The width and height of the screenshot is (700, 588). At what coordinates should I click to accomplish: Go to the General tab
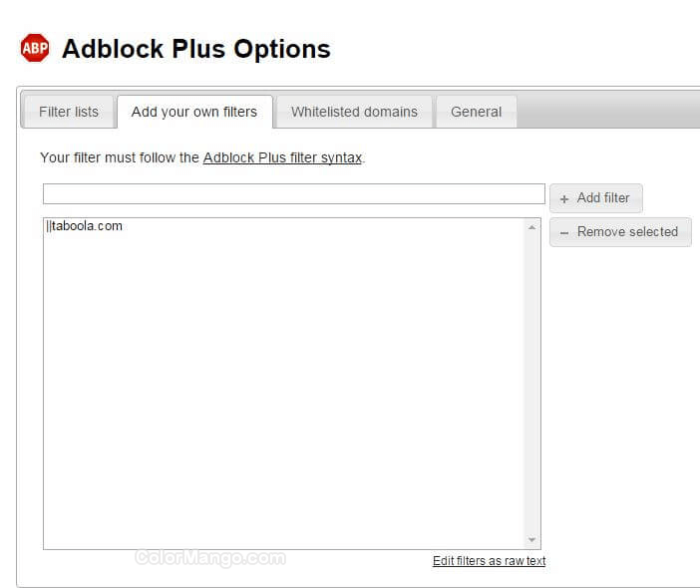coord(476,112)
